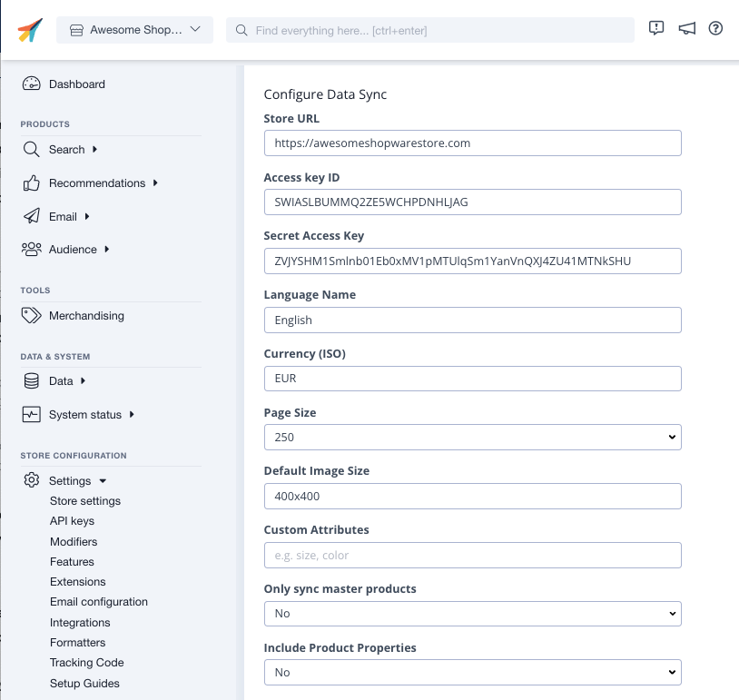This screenshot has height=700, width=739.
Task: Click the Recommendations thumbs-up icon
Action: tap(32, 183)
